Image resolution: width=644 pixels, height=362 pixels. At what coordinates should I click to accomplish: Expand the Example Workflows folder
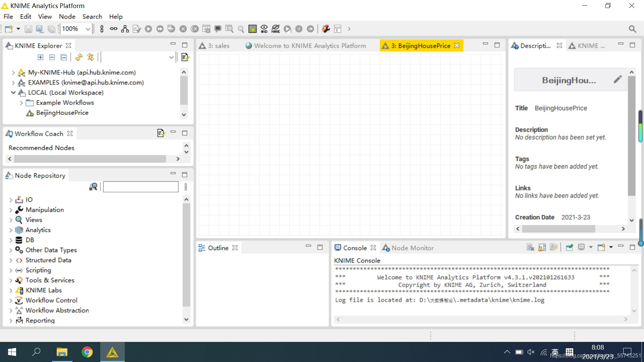pyautogui.click(x=21, y=103)
